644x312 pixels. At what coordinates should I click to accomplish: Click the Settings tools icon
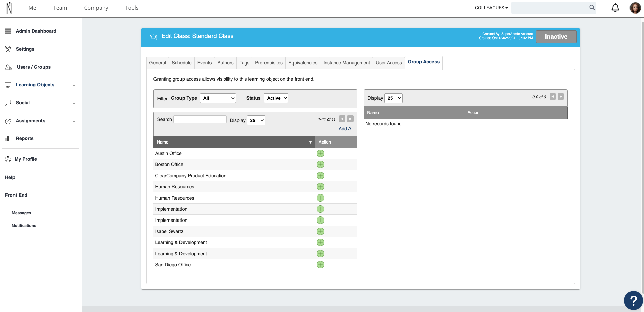point(8,49)
